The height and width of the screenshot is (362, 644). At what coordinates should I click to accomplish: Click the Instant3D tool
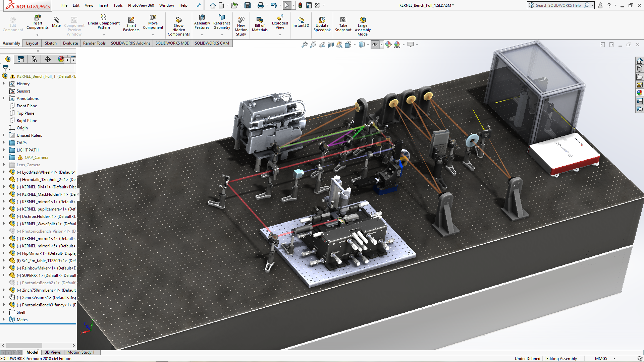tap(301, 22)
